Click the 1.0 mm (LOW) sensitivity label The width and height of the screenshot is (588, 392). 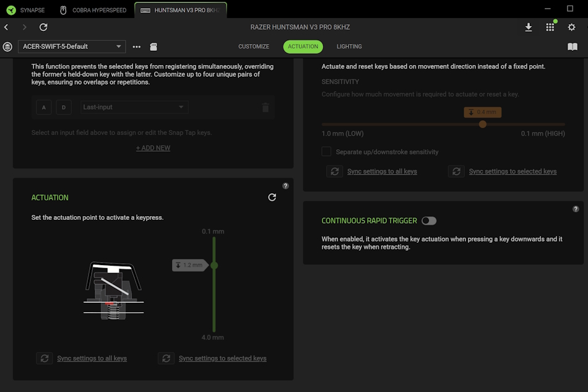(x=342, y=134)
